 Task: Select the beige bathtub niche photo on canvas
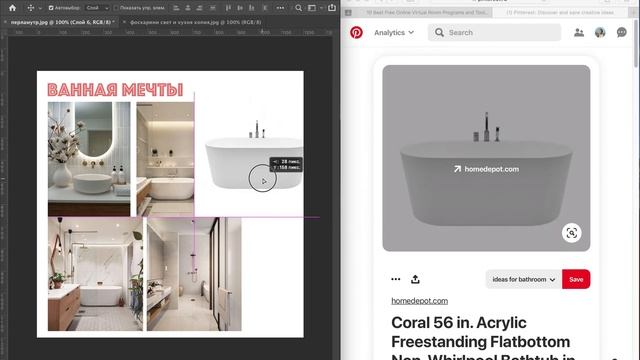[165, 159]
